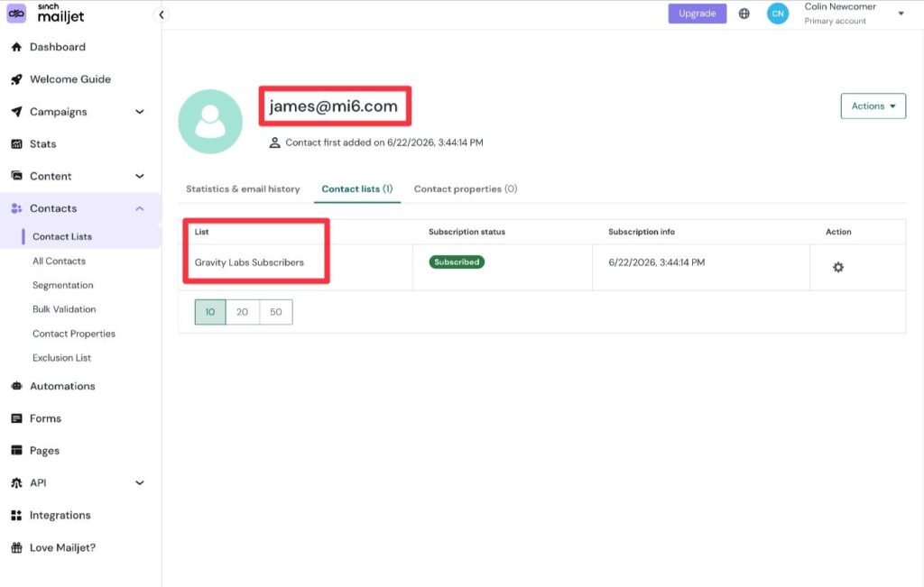Click the Welcome Guide rocket icon
The image size is (924, 587).
(16, 79)
